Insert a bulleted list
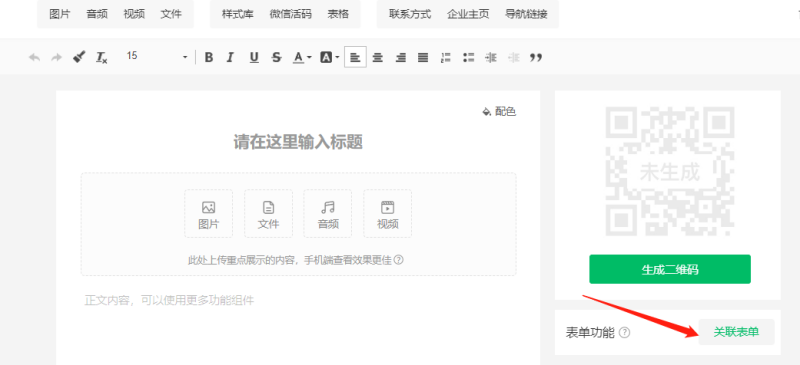Screen dimensions: 800x365 [468, 57]
